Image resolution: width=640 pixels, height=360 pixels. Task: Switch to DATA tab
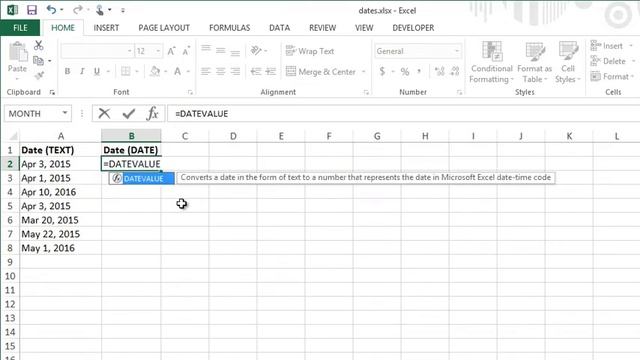280,28
